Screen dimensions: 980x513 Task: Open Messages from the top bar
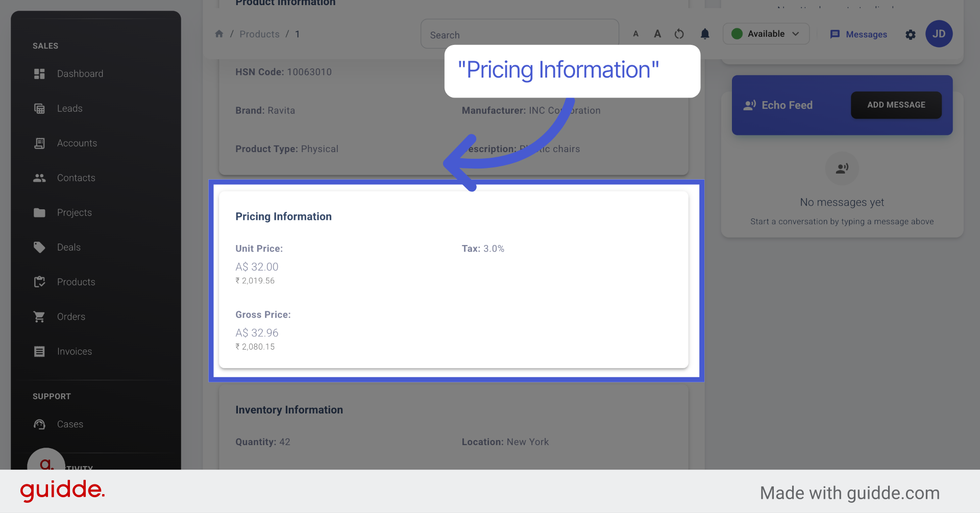coord(865,34)
